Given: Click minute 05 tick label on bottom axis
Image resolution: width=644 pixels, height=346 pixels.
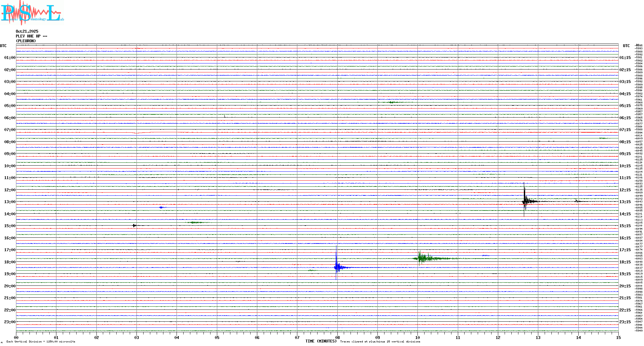Looking at the screenshot, I should pyautogui.click(x=217, y=337).
